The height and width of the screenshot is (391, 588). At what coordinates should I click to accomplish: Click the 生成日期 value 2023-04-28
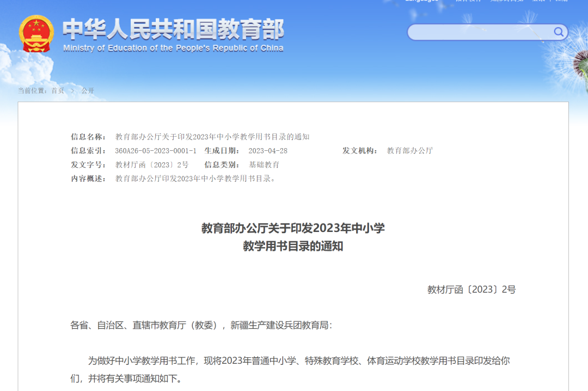click(271, 151)
